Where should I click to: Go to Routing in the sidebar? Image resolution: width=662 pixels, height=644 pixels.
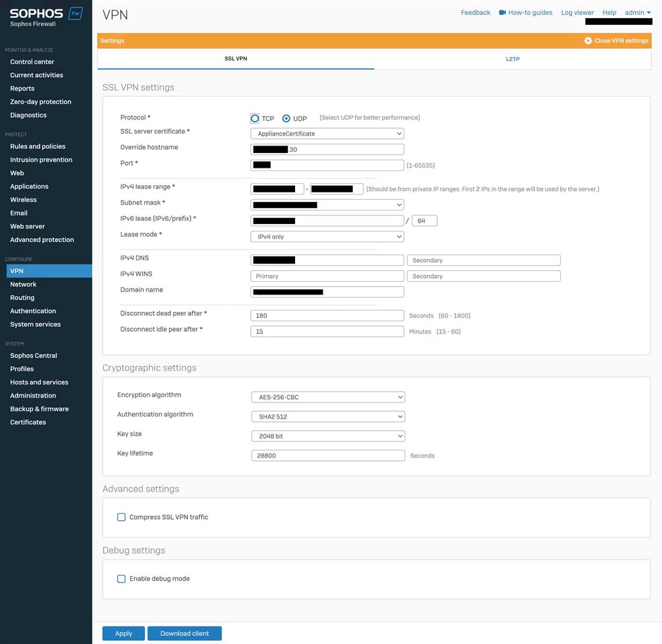[22, 298]
